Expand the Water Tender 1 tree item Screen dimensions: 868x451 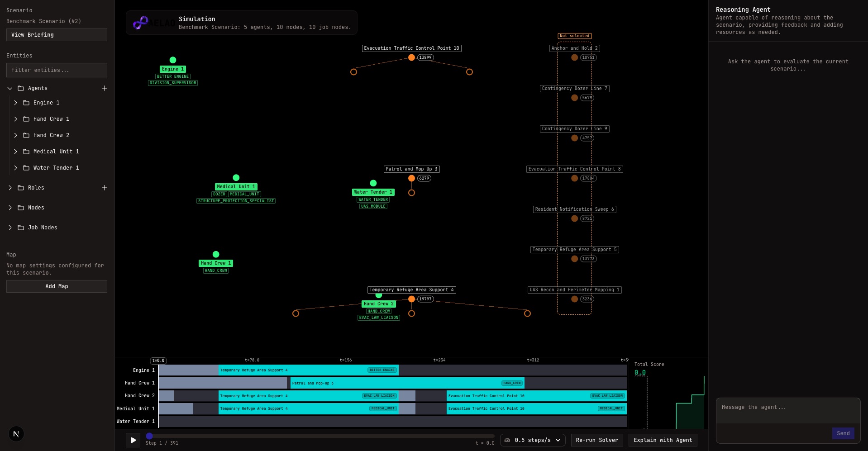point(15,168)
